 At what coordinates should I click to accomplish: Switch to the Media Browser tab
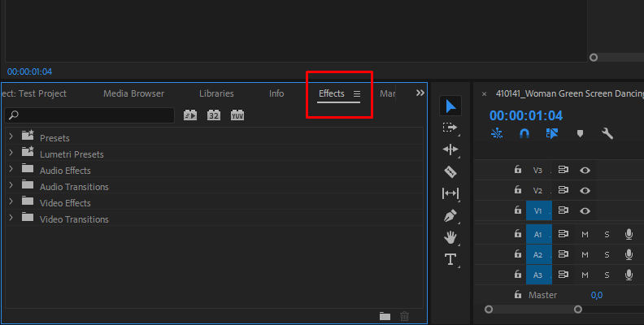click(x=133, y=93)
